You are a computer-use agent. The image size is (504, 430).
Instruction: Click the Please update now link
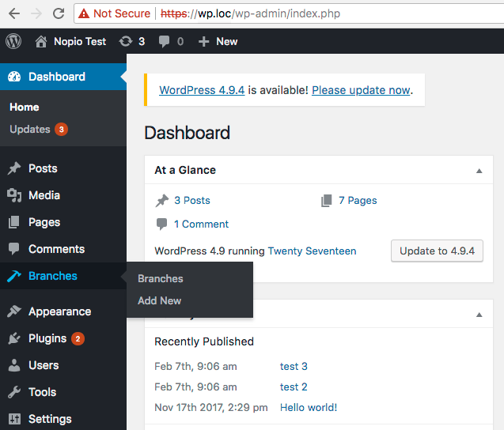pos(361,90)
